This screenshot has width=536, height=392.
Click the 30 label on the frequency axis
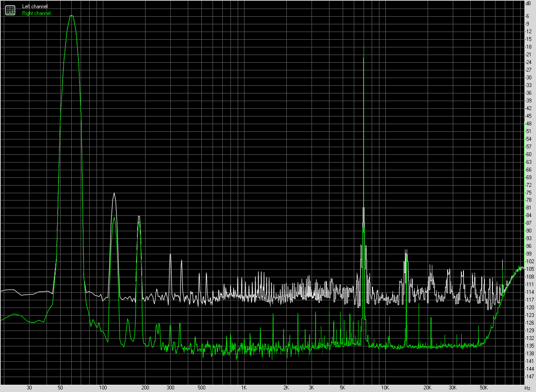coord(29,387)
